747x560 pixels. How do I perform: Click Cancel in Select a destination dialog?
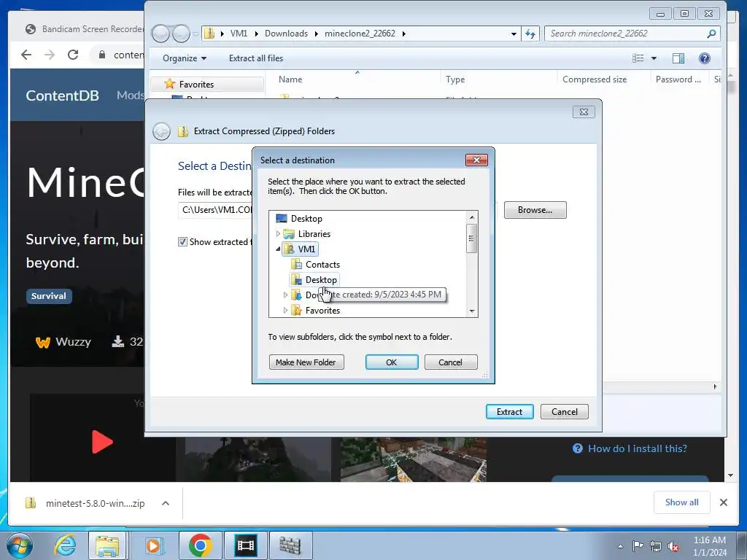click(450, 362)
